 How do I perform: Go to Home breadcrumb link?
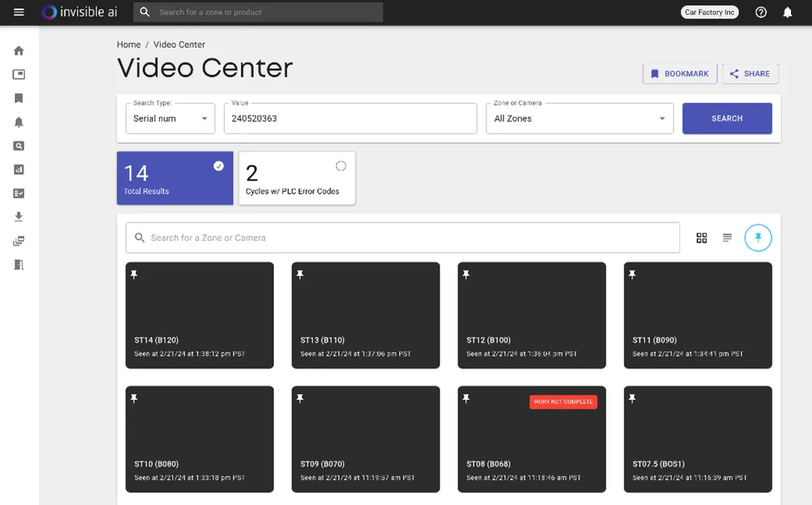[x=129, y=44]
